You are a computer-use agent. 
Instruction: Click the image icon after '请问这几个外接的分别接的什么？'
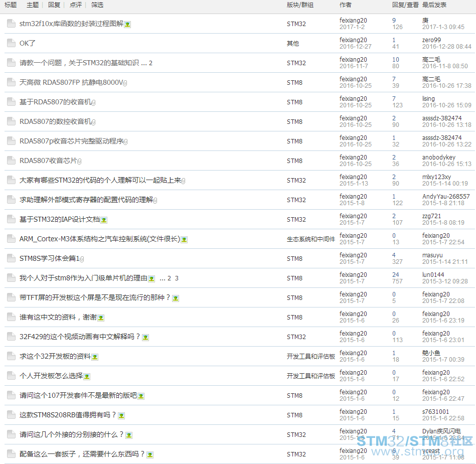[x=129, y=435]
